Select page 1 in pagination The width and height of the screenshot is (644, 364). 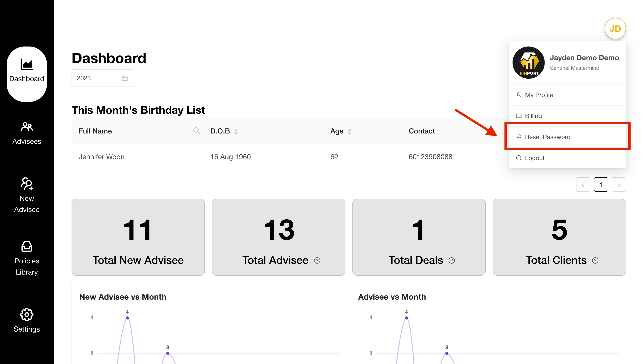(x=601, y=184)
